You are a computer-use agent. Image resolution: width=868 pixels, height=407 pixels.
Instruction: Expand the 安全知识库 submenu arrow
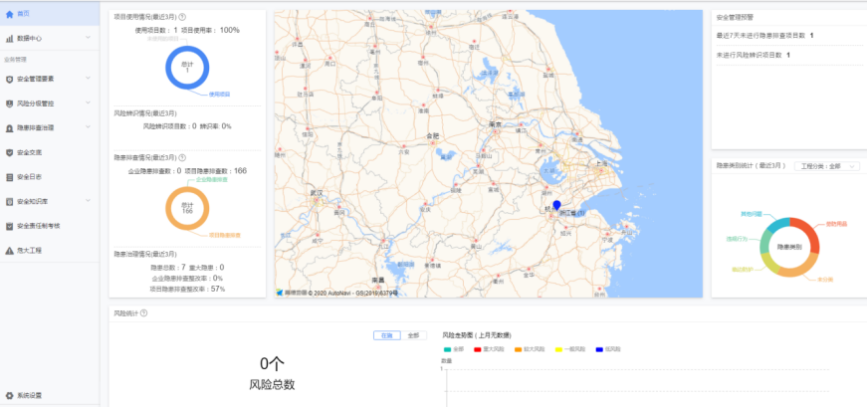pos(89,202)
